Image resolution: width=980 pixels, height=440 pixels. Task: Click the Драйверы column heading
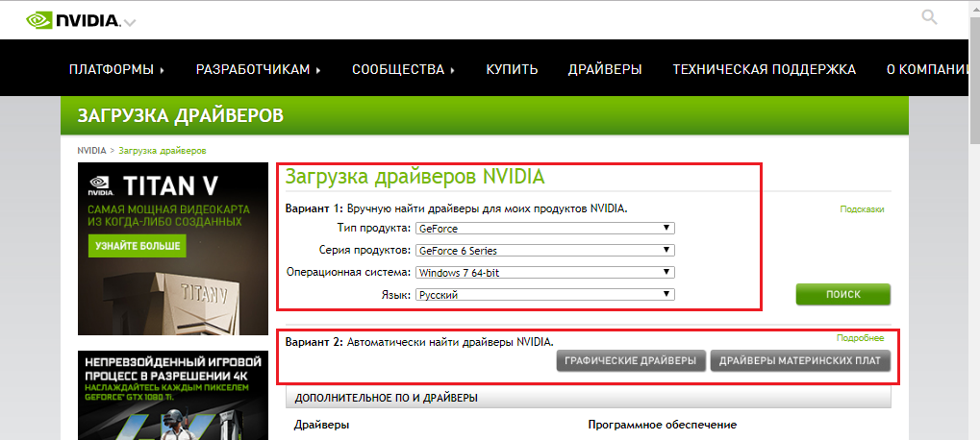pos(321,425)
